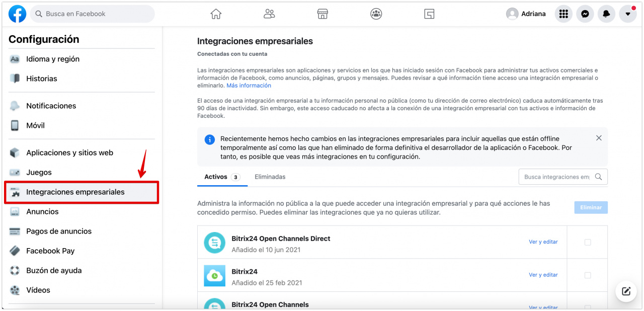Open the notifications bell icon
The width and height of the screenshot is (644, 311).
[606, 14]
